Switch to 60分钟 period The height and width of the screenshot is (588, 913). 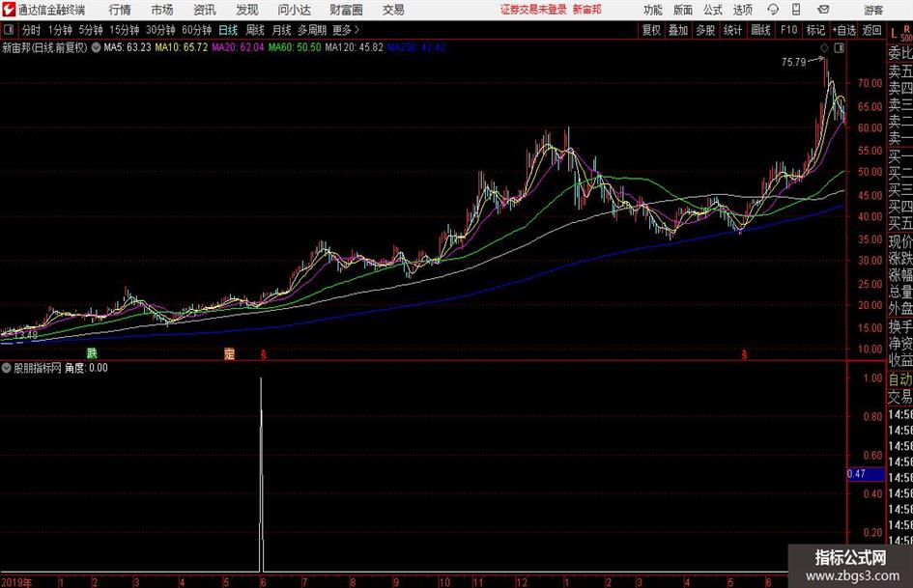[x=196, y=30]
